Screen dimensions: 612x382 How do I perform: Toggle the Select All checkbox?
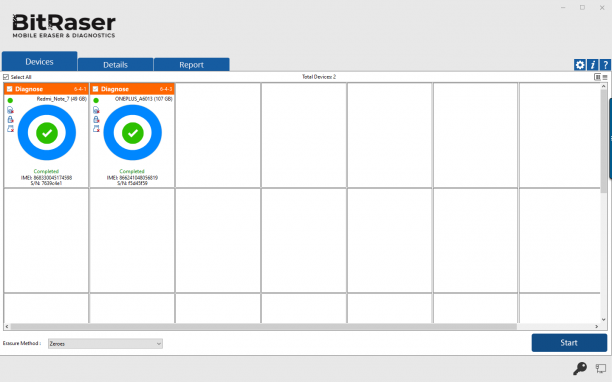(6, 77)
